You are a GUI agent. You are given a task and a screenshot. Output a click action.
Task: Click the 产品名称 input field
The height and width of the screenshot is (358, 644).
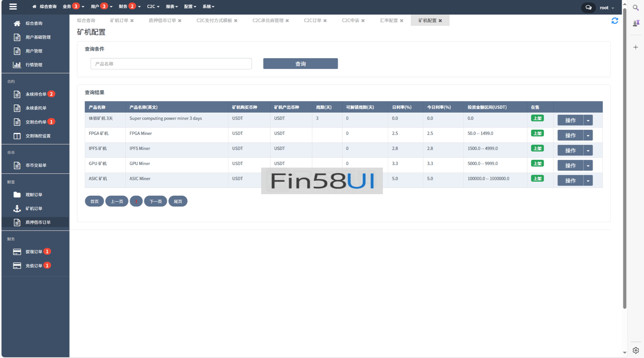(171, 64)
